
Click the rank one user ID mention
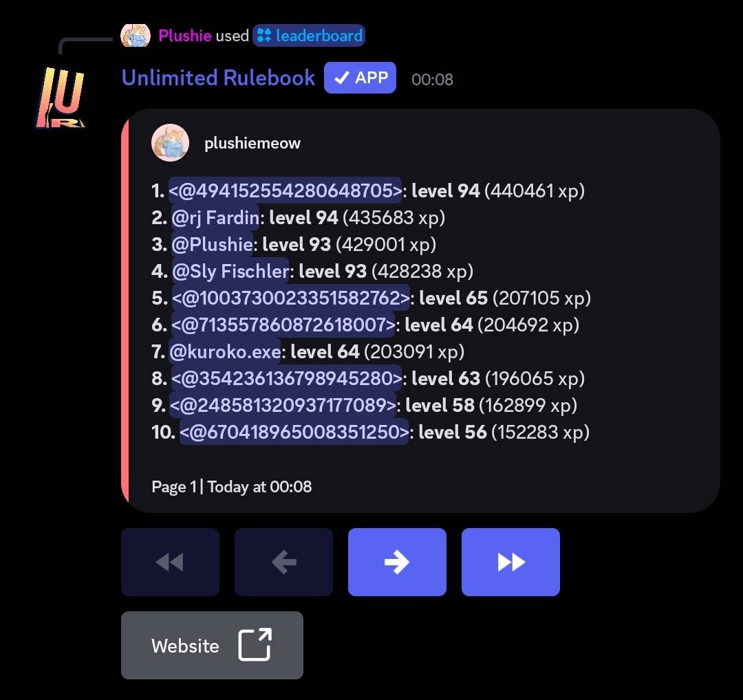(x=286, y=190)
